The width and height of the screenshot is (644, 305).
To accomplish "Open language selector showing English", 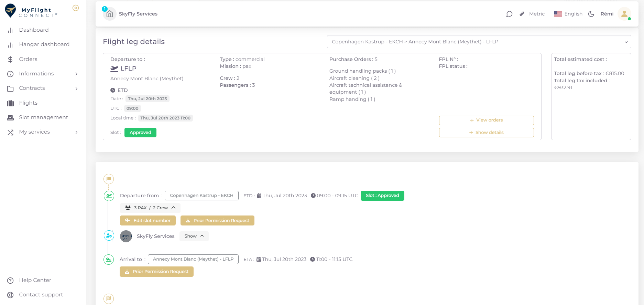I will click(x=568, y=14).
